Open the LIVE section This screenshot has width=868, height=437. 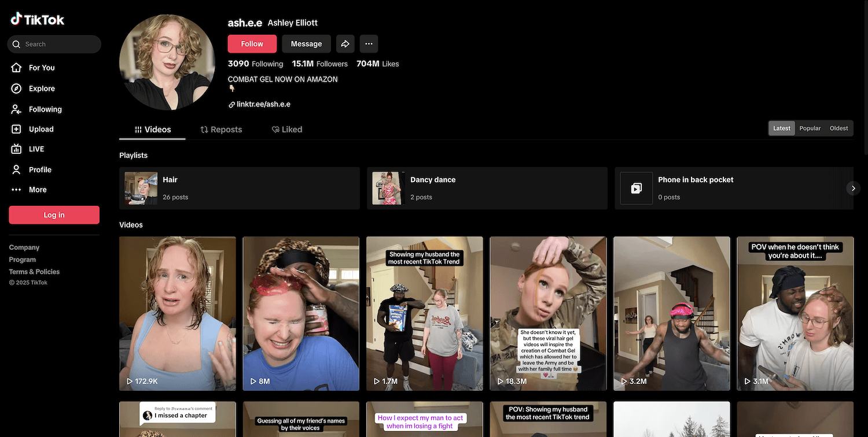(36, 149)
